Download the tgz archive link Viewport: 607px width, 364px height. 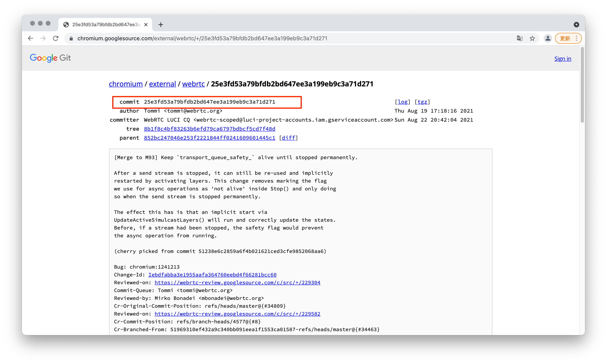point(422,102)
